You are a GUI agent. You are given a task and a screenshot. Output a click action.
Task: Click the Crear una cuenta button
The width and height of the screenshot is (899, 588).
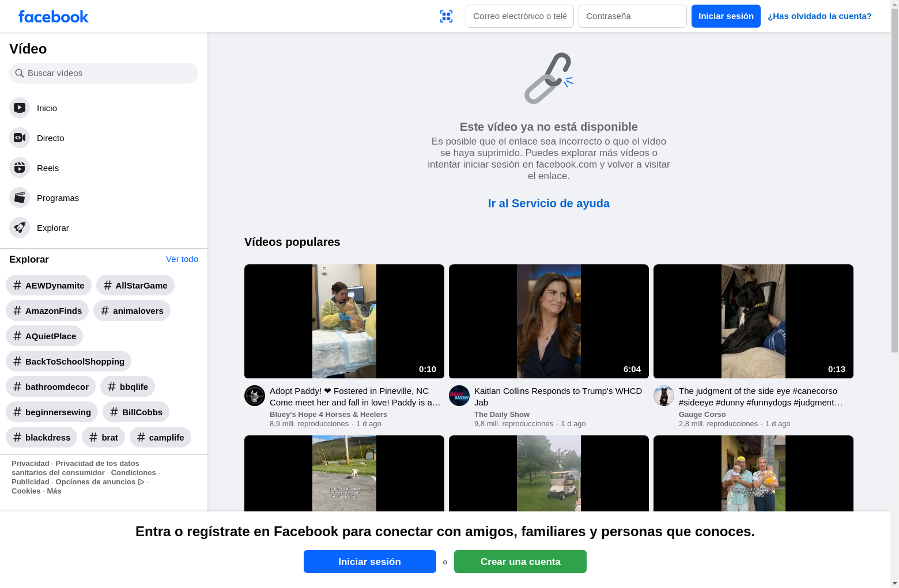[520, 562]
